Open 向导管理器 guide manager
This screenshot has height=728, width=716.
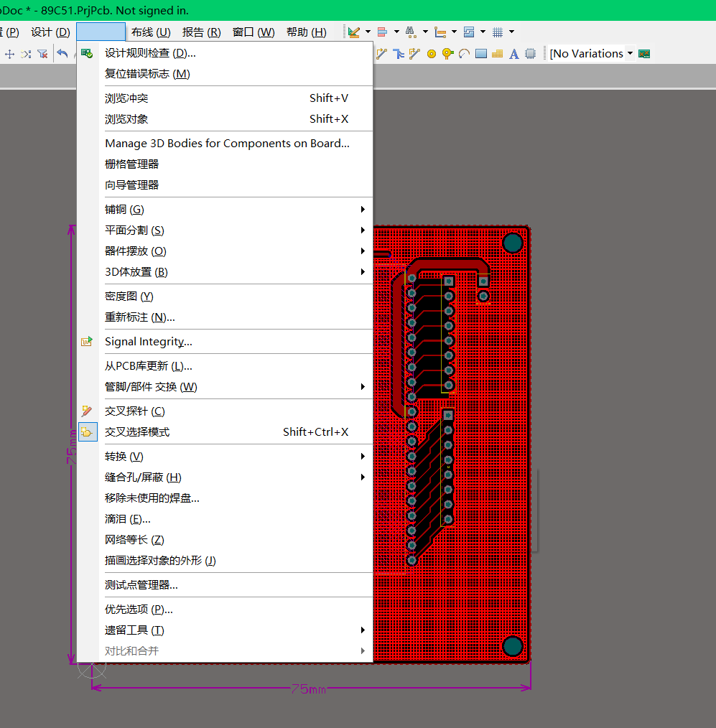225,185
